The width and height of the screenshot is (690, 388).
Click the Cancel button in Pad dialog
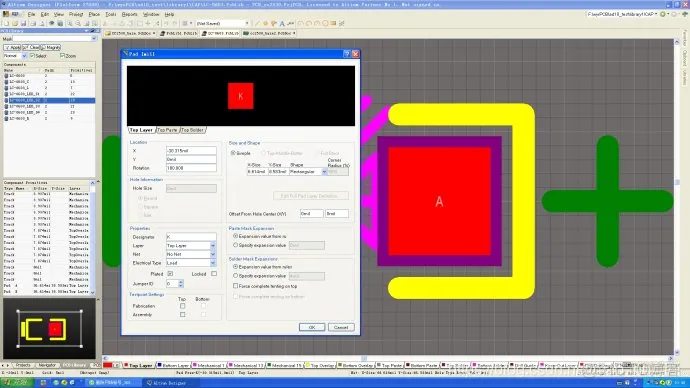[341, 327]
